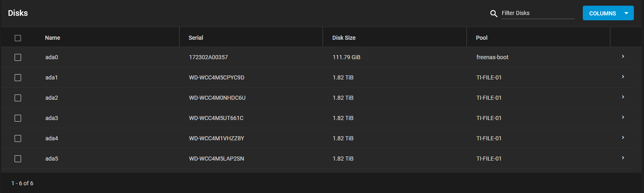Sort by the Disk Size header

tap(344, 38)
